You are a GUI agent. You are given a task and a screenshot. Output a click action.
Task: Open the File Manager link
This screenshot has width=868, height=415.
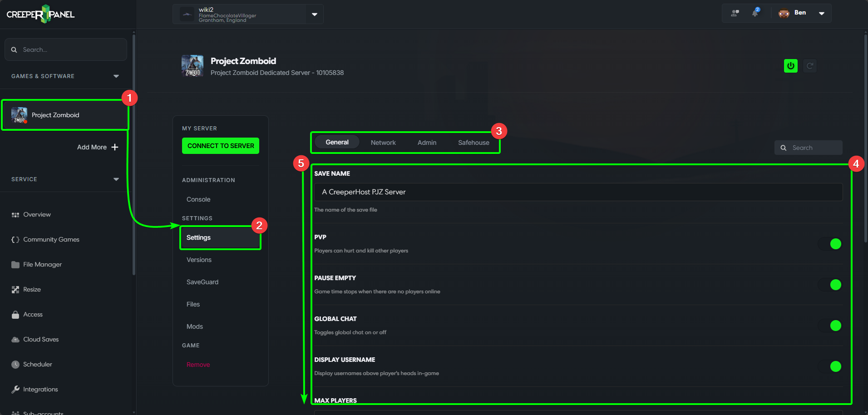coord(42,265)
